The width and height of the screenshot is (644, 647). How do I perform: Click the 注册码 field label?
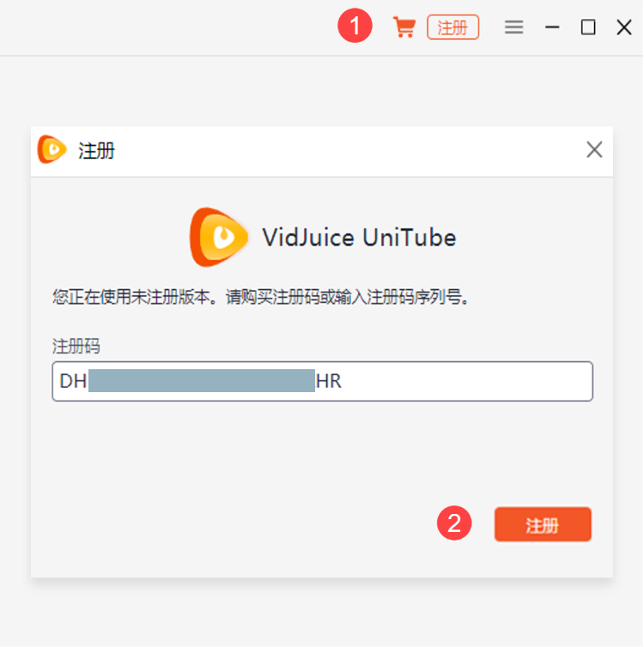76,346
